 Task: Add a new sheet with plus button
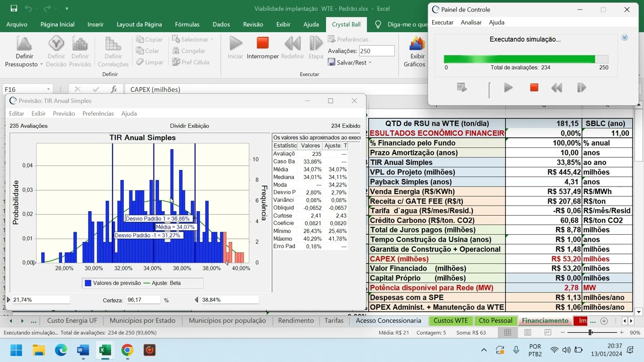pyautogui.click(x=604, y=321)
